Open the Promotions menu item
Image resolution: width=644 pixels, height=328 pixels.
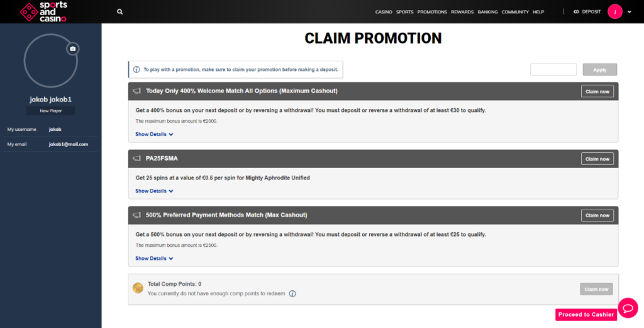(432, 12)
